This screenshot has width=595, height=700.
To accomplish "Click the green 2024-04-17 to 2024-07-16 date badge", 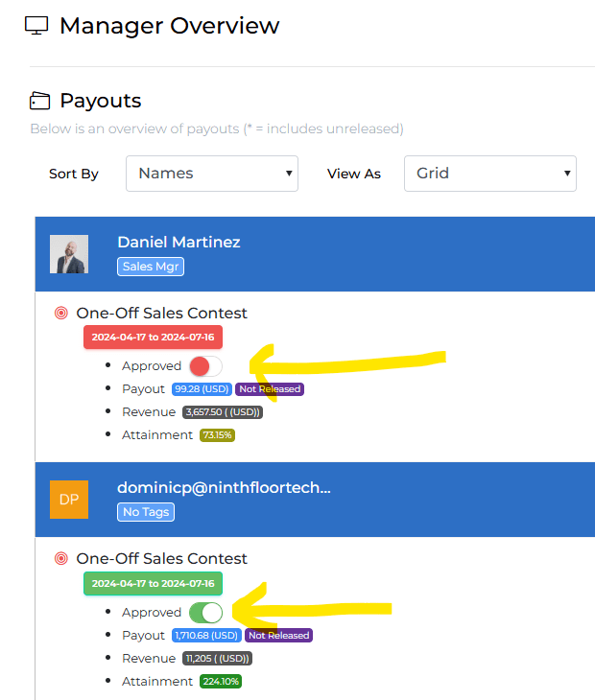I will coord(154,583).
